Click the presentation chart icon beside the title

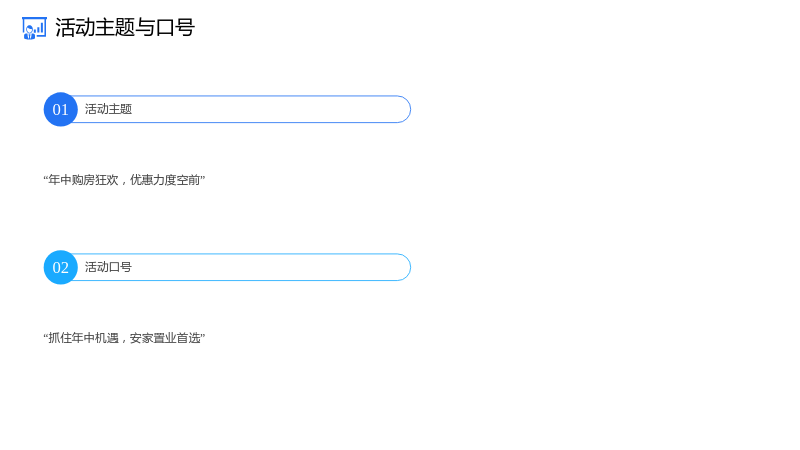pyautogui.click(x=34, y=28)
